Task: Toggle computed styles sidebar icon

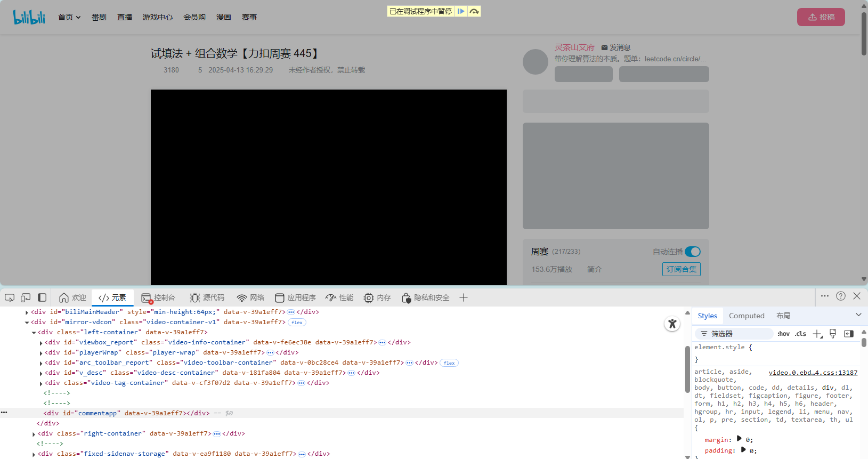Action: coord(849,334)
